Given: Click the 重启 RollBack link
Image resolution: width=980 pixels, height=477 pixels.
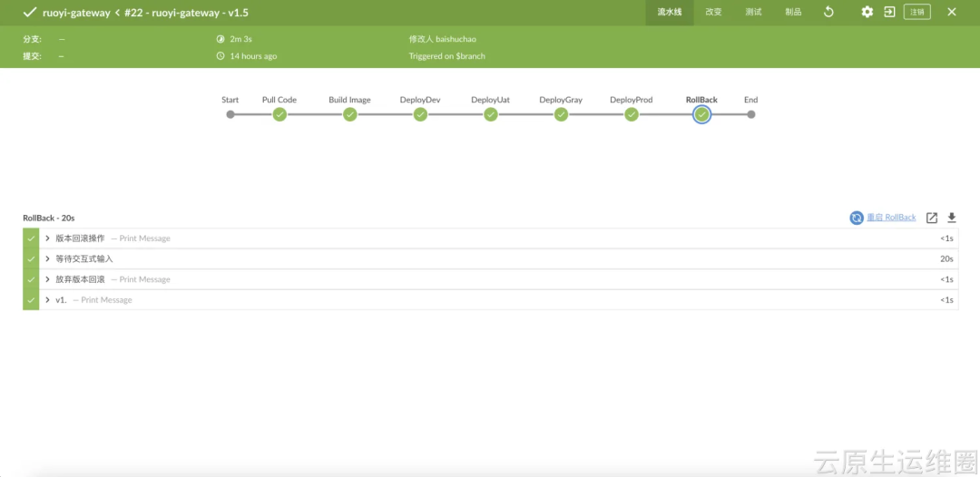Looking at the screenshot, I should [891, 218].
